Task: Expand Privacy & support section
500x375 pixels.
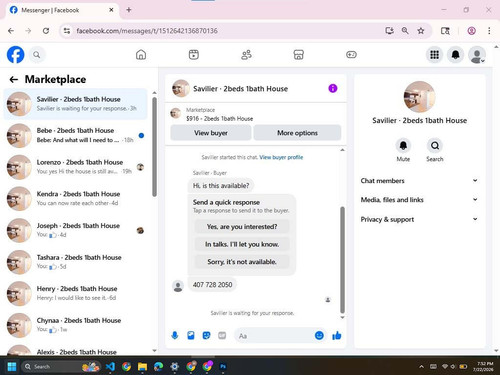Action: 419,219
